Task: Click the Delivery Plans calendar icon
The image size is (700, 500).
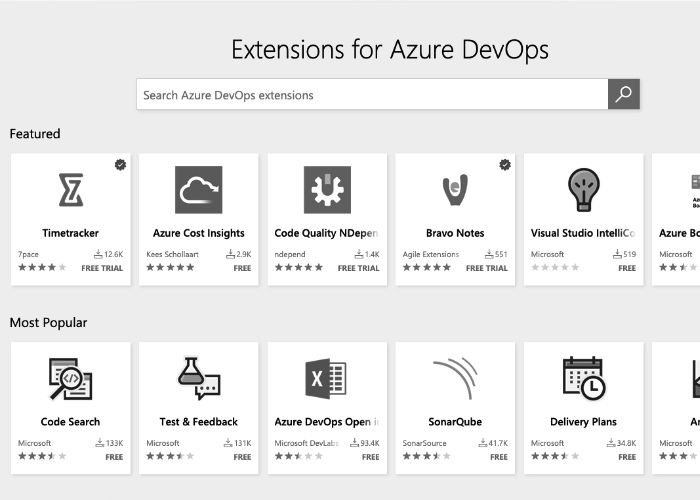Action: coord(583,378)
